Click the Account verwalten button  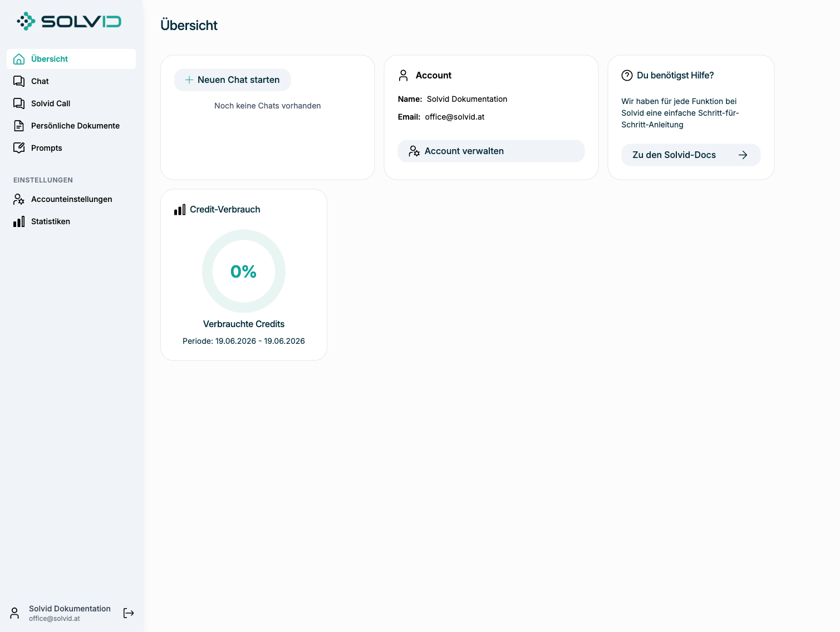(491, 151)
